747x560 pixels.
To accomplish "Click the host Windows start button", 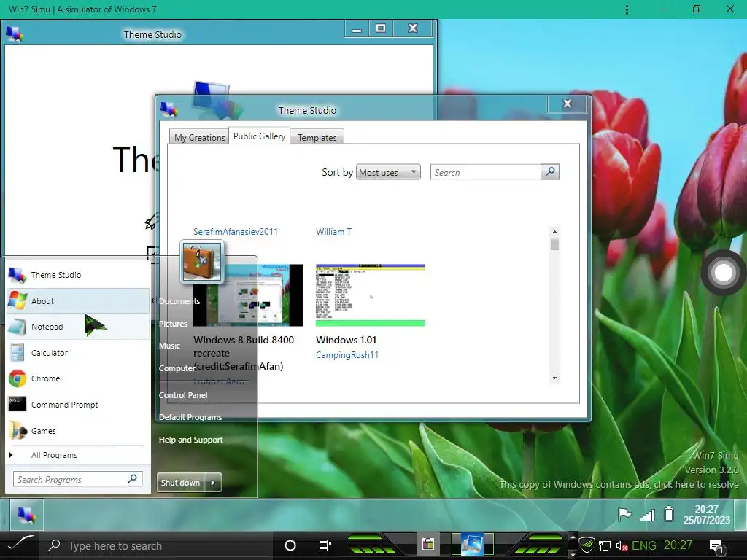I will point(20,545).
